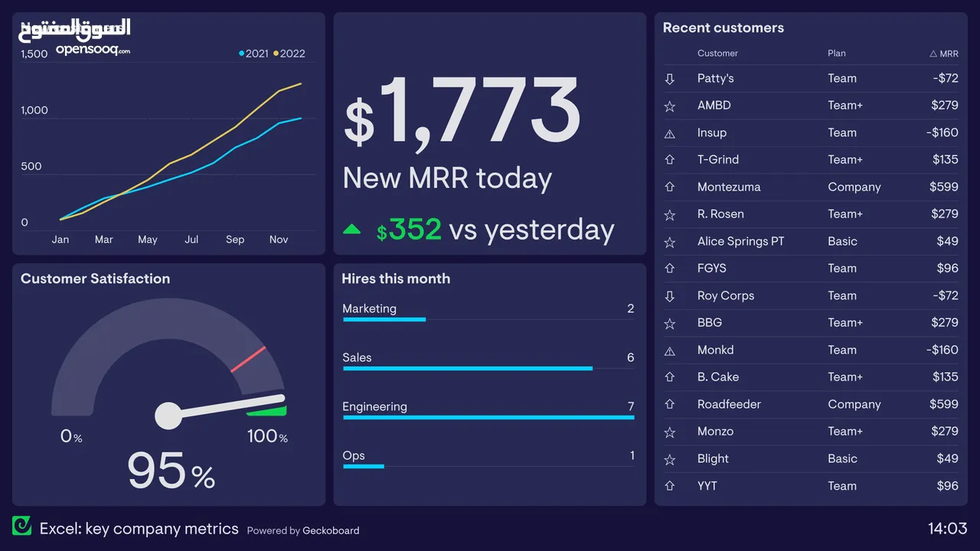The height and width of the screenshot is (551, 980).
Task: Click the New MRR today label
Action: (447, 178)
